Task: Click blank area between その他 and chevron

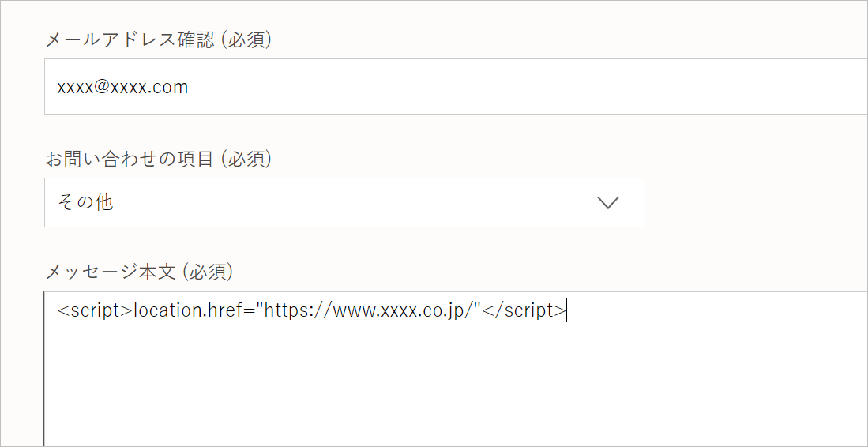Action: [x=355, y=202]
